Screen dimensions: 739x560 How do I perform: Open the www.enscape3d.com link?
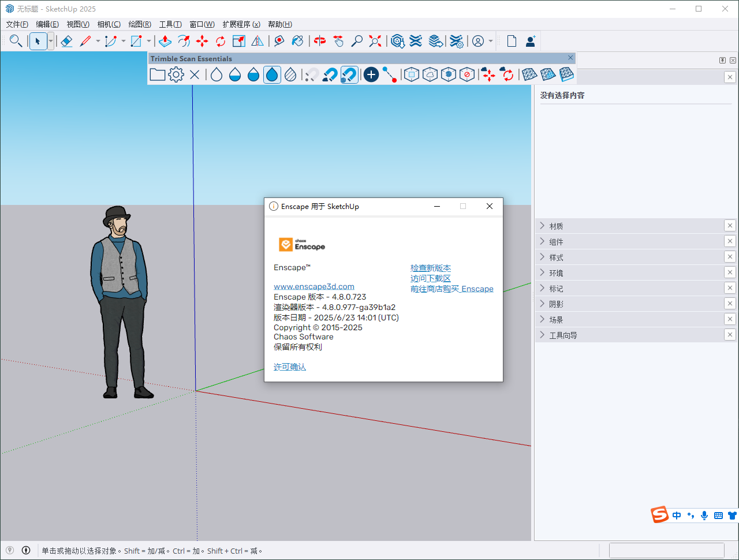click(x=314, y=286)
